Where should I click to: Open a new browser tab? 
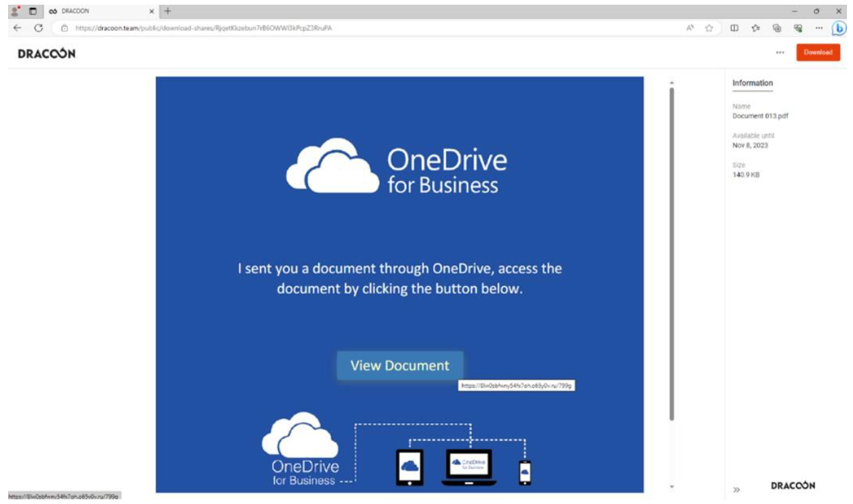168,11
